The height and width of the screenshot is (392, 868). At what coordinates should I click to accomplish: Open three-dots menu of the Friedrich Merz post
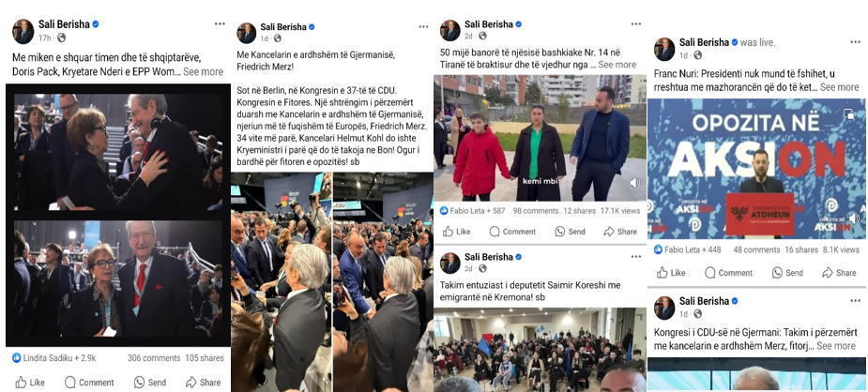coord(423,26)
